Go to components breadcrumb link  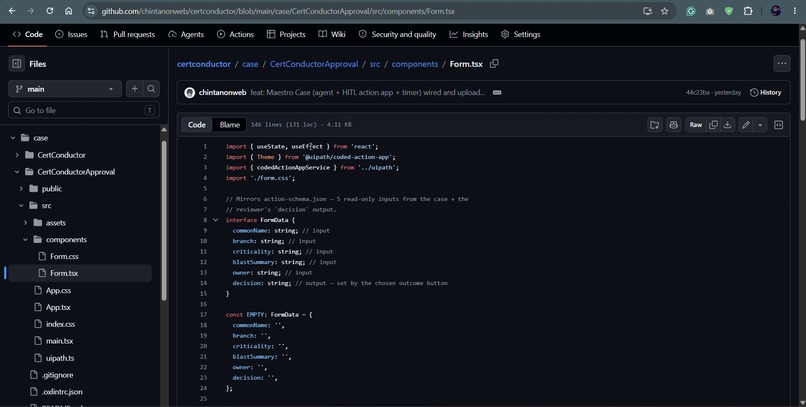(x=415, y=64)
